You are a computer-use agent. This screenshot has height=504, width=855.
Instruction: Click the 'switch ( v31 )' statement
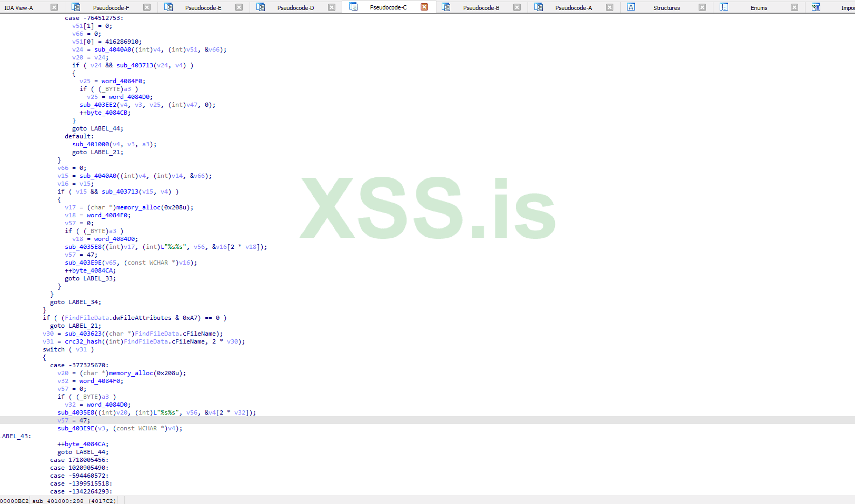click(x=68, y=349)
